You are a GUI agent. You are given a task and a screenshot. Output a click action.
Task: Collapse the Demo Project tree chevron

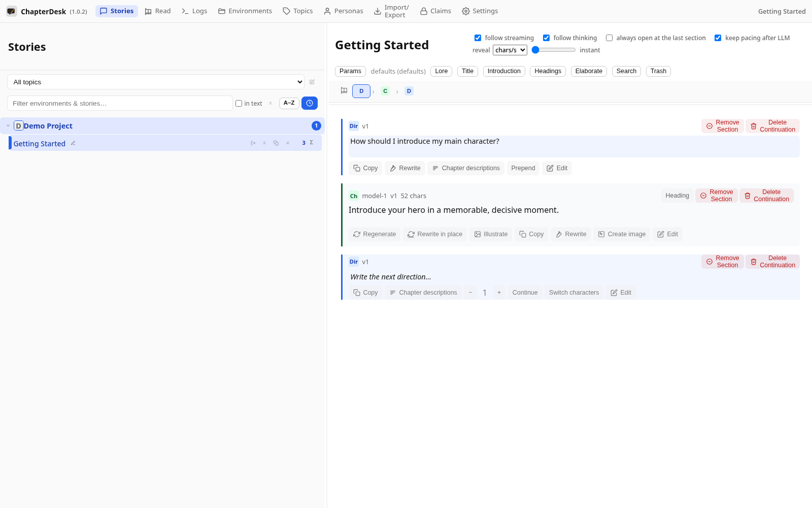(x=8, y=125)
